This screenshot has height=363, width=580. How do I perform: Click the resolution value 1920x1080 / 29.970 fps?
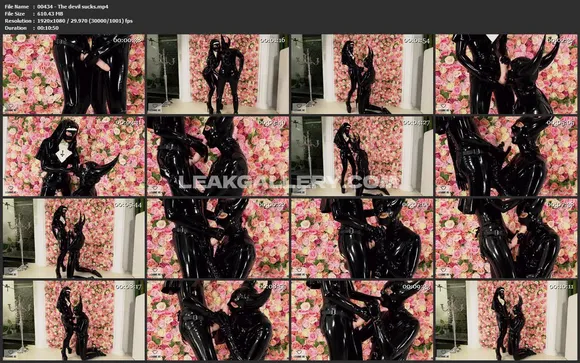tap(85, 21)
